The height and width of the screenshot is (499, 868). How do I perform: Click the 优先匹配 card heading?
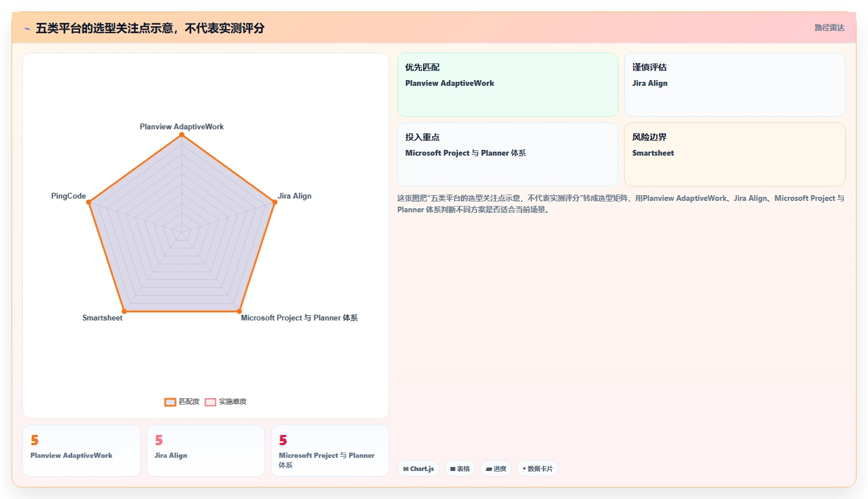(423, 67)
